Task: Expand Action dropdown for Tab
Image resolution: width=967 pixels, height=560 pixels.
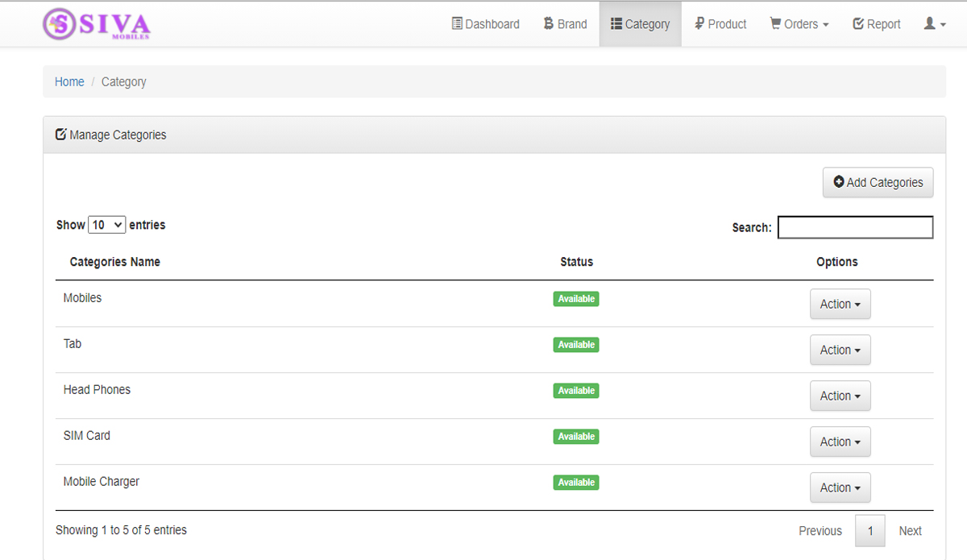Action: (840, 351)
